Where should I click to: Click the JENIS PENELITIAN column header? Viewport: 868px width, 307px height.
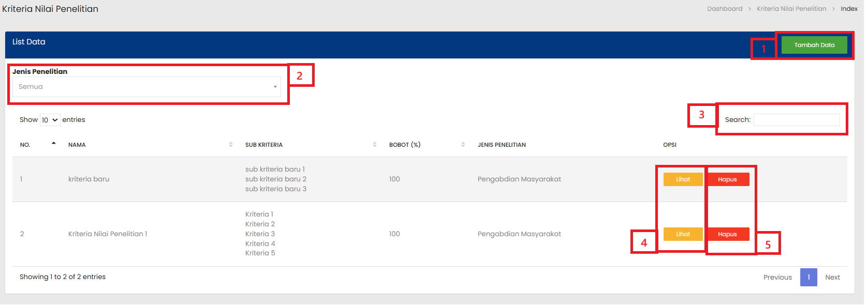coord(502,145)
